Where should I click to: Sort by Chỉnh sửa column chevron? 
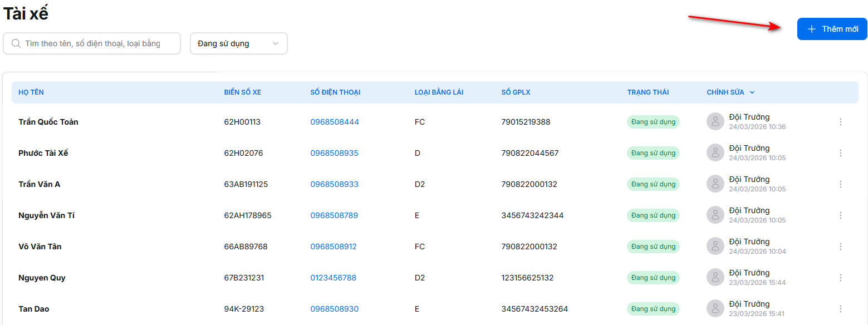click(x=752, y=92)
